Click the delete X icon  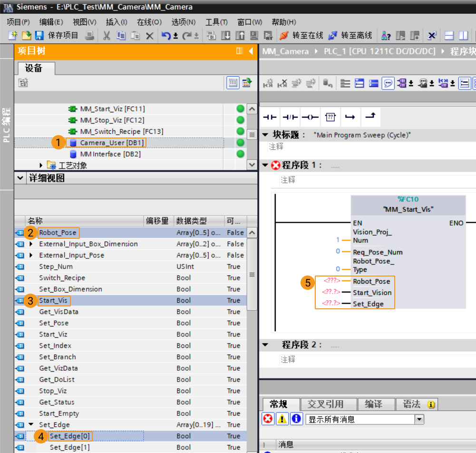click(x=149, y=36)
